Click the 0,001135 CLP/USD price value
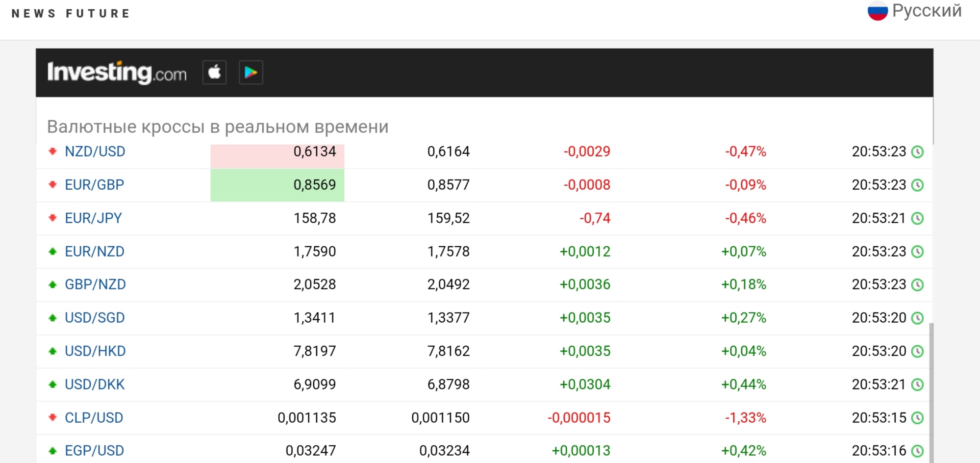This screenshot has height=463, width=980. [307, 418]
